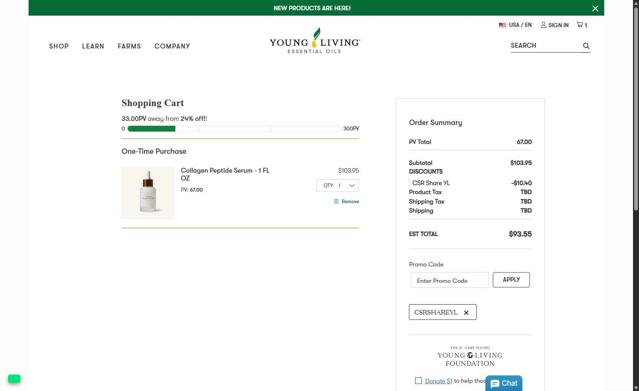
Task: Click the One-Time Purchase heading
Action: (154, 151)
